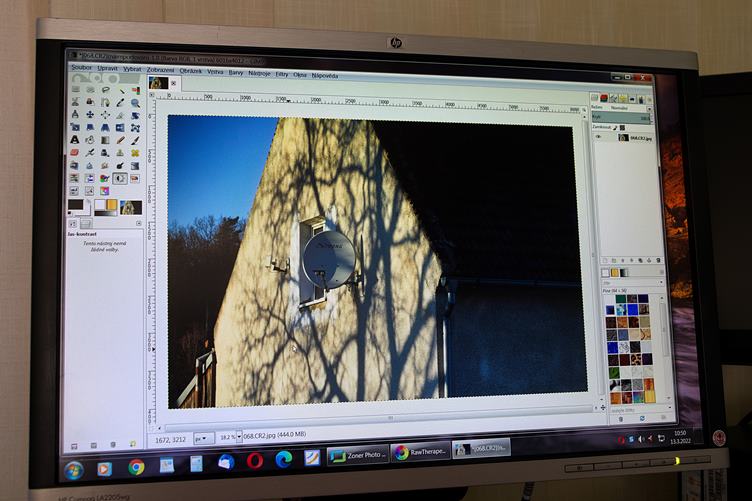Select the Select by Color tool
Image resolution: width=752 pixels, height=501 pixels.
point(136,90)
